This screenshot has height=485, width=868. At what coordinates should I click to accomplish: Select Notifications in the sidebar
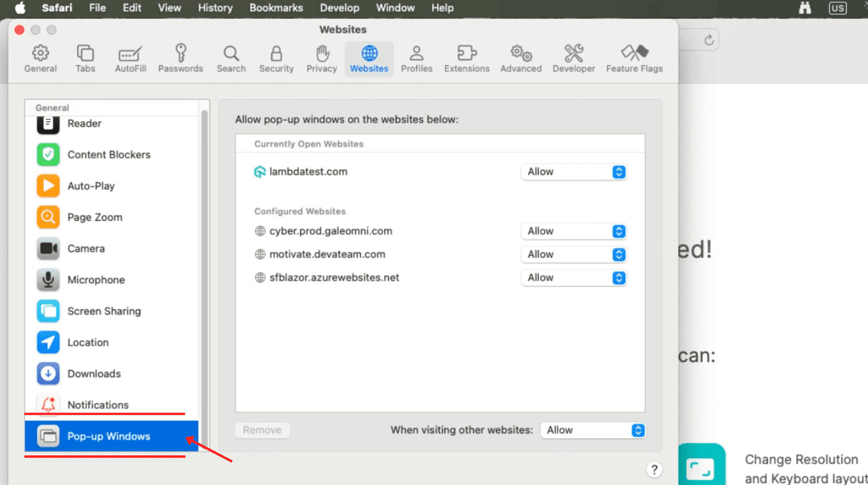pyautogui.click(x=112, y=405)
